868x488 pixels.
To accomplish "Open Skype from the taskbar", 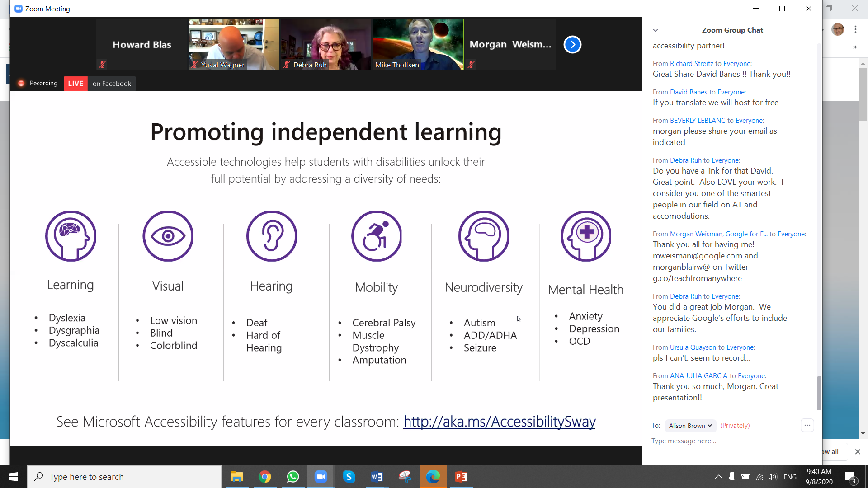I will point(349,477).
